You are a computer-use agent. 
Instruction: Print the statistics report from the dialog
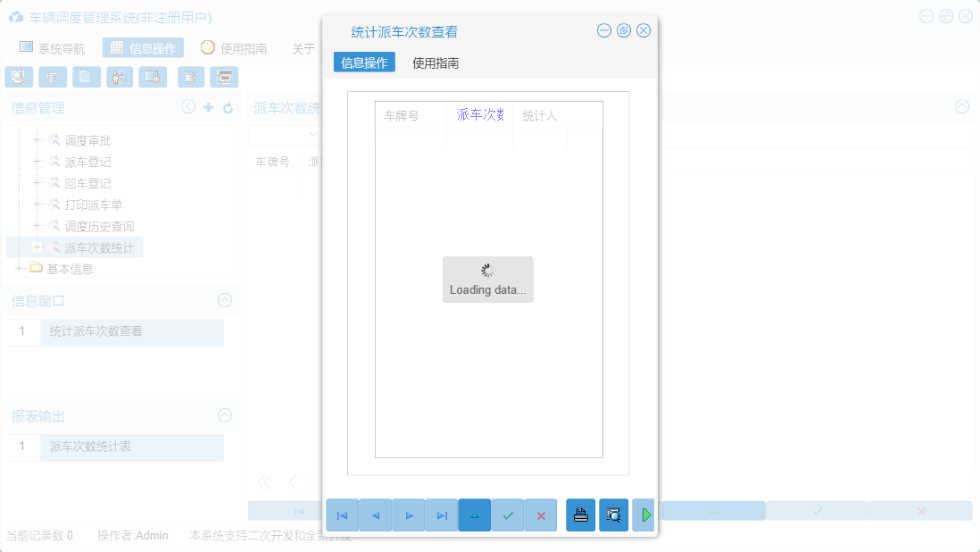click(580, 515)
